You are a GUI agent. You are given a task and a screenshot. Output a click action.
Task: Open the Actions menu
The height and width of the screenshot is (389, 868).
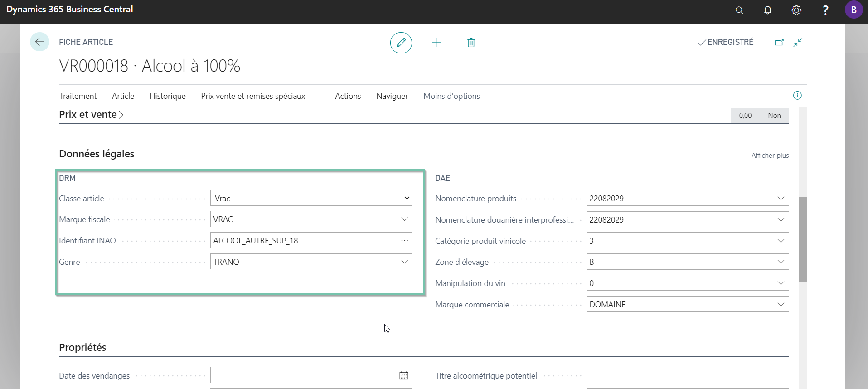click(x=348, y=96)
